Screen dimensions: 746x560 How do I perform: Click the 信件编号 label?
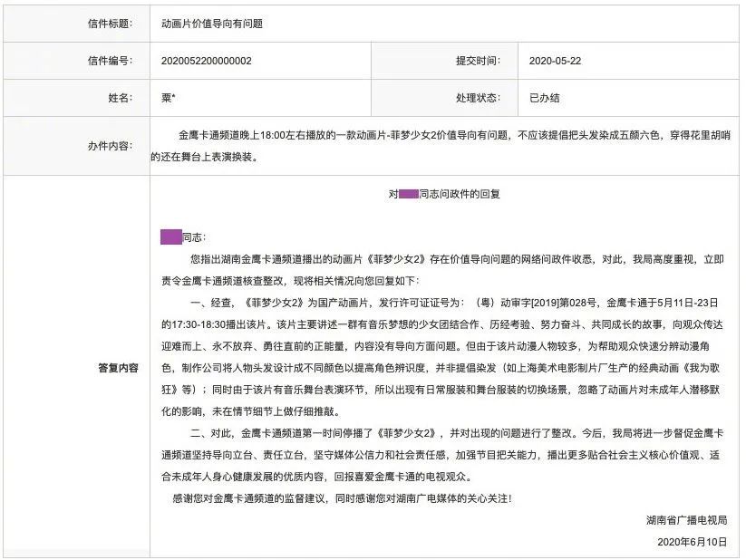coord(110,61)
